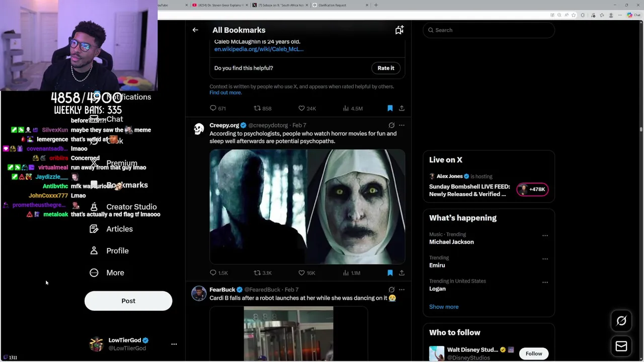The image size is (644, 362).
Task: Reply to the Creepy.org post (1.5K)
Action: 219,273
